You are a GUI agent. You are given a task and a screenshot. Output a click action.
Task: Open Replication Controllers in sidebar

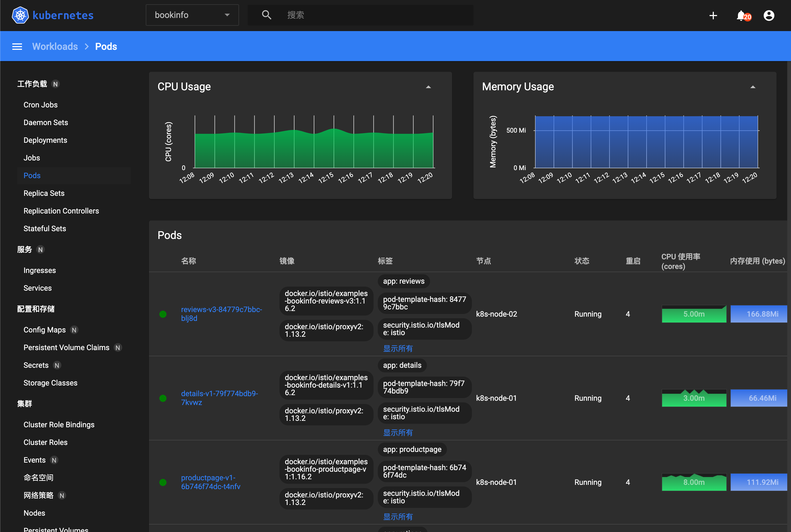[61, 211]
